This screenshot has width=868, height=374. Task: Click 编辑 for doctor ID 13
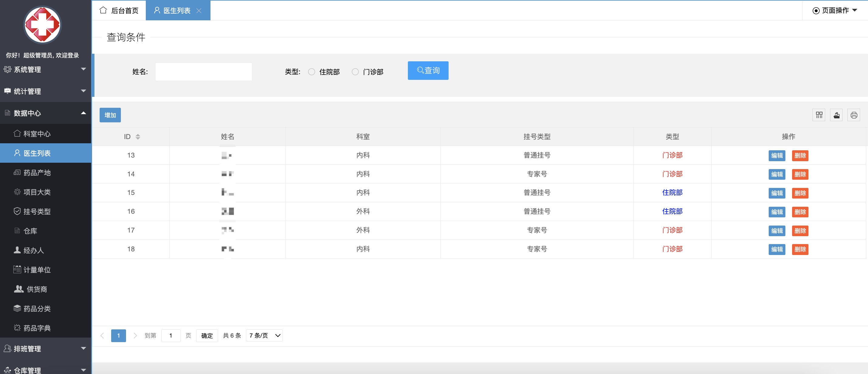click(777, 156)
